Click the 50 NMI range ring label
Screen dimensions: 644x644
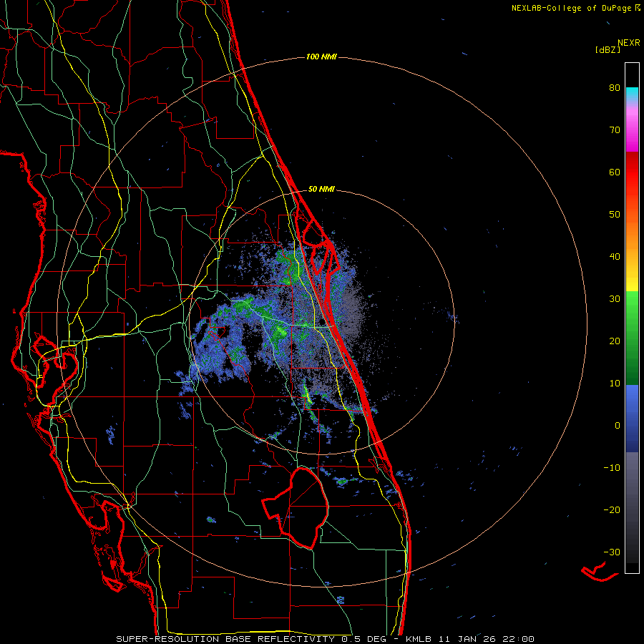pos(321,190)
